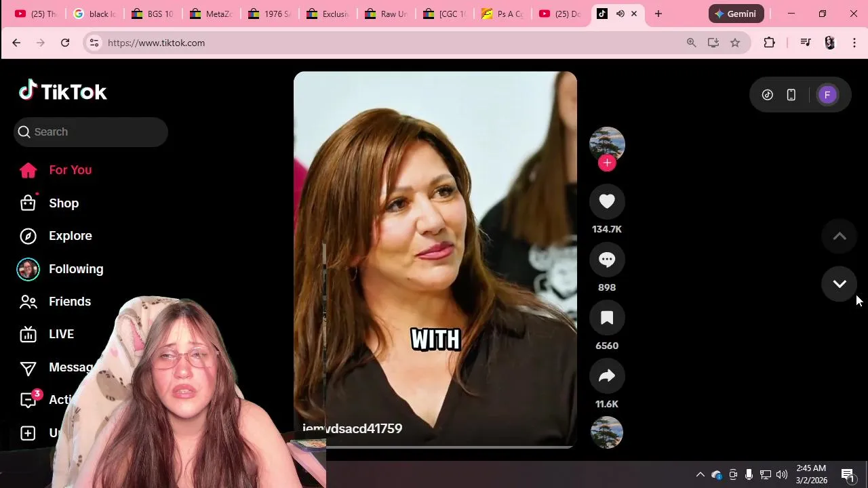Go back in the browser
This screenshot has height=488, width=868.
pos(16,43)
